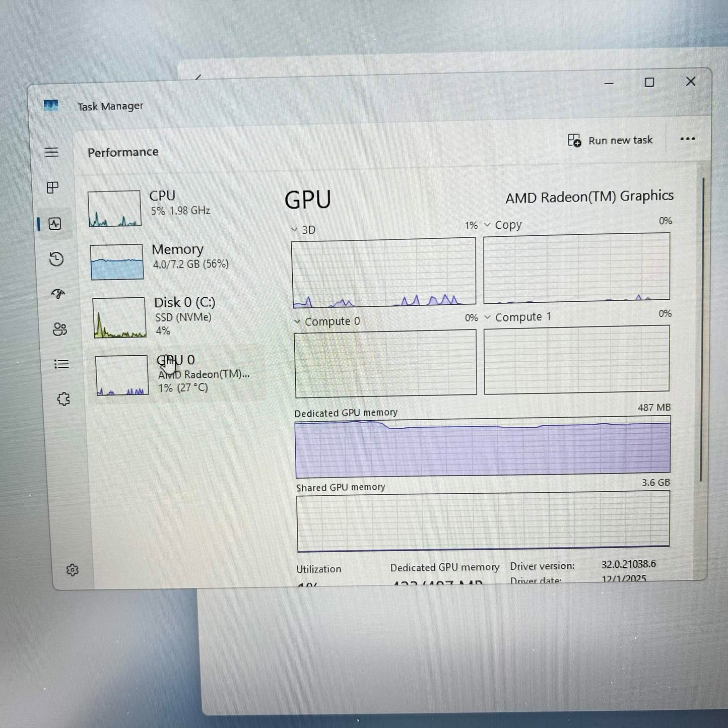
Task: Click the Compute 1 usage graph
Action: pyautogui.click(x=577, y=359)
